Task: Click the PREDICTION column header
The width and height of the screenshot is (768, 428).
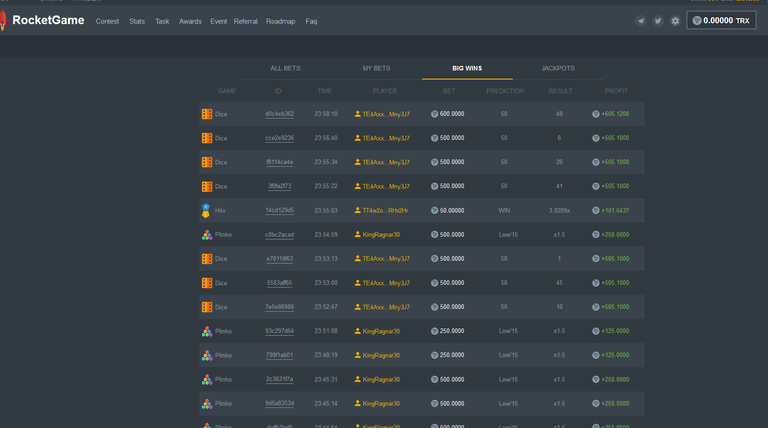Action: point(505,91)
